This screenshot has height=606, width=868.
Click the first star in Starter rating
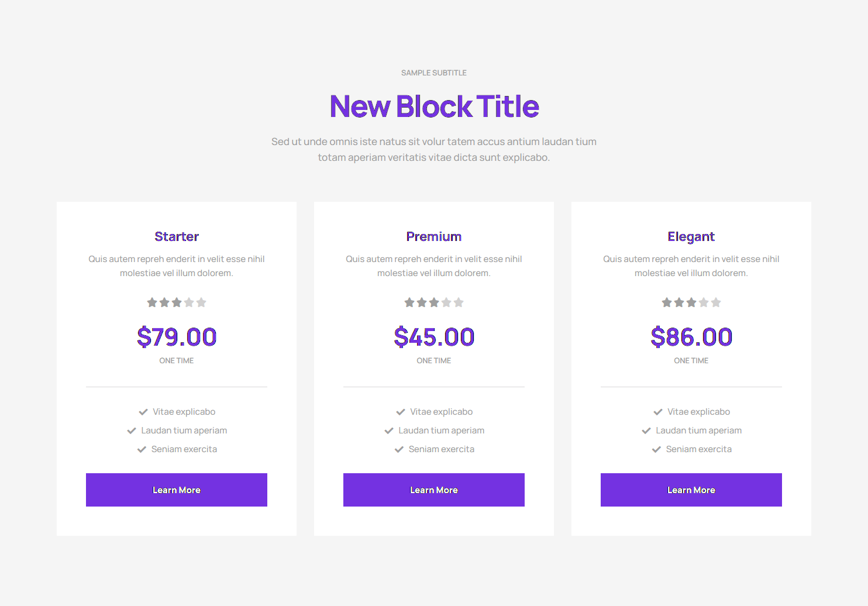[152, 302]
